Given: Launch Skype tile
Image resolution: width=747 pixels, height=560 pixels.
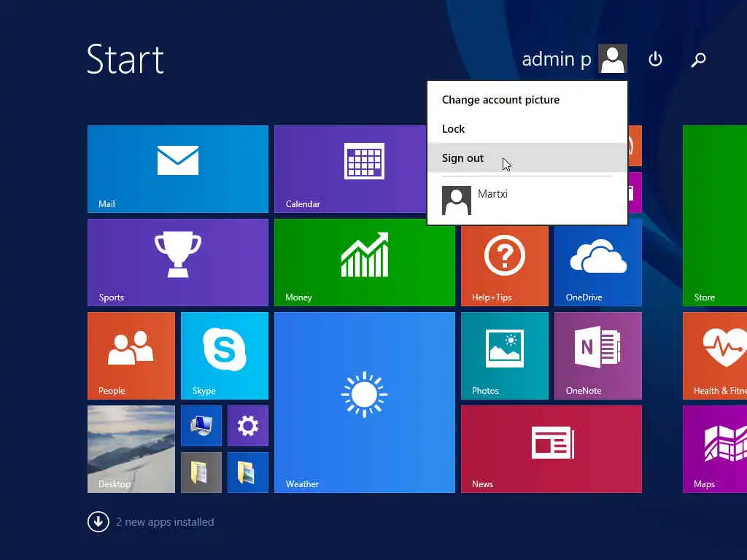Looking at the screenshot, I should pos(225,356).
